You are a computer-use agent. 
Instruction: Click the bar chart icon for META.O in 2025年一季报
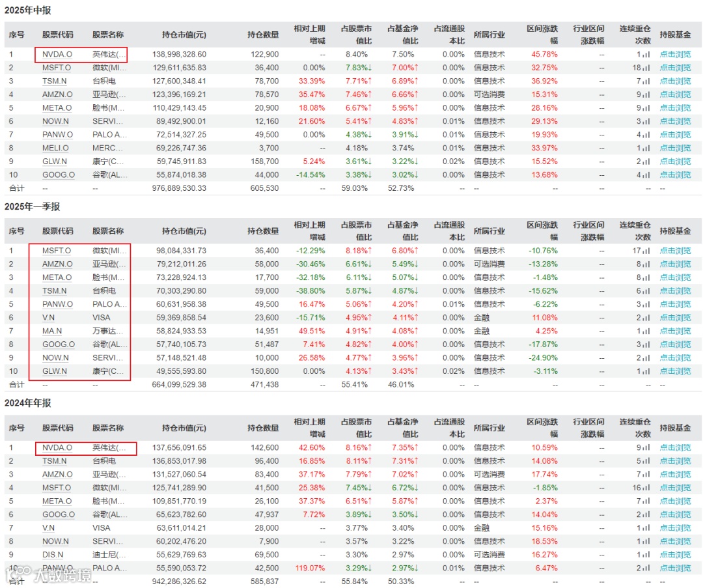(x=646, y=278)
